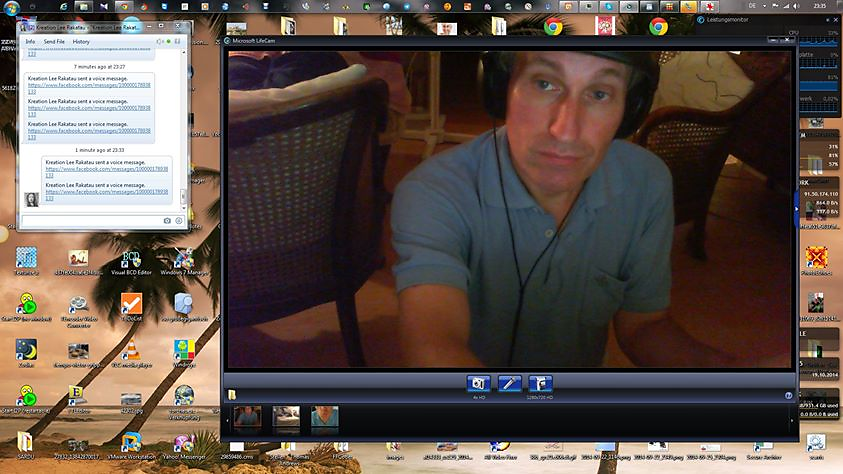Open VLC media player desktop shortcut

point(131,350)
